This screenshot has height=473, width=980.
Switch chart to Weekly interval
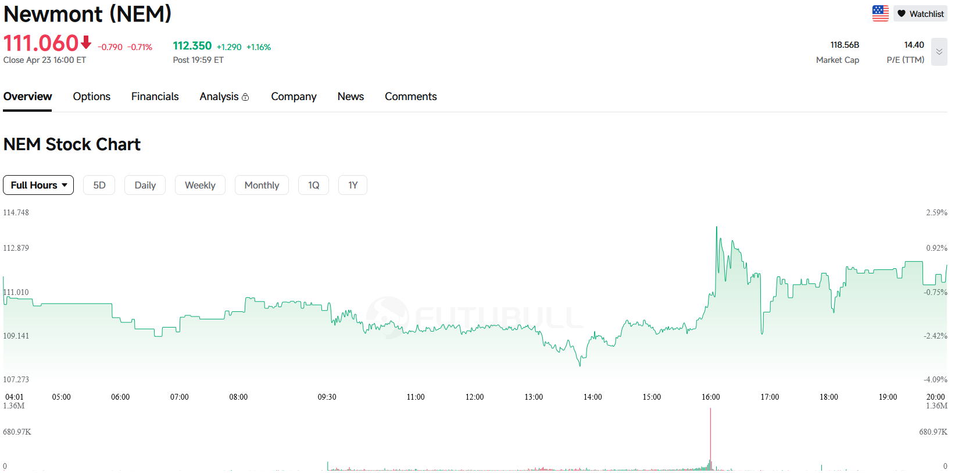click(x=200, y=185)
